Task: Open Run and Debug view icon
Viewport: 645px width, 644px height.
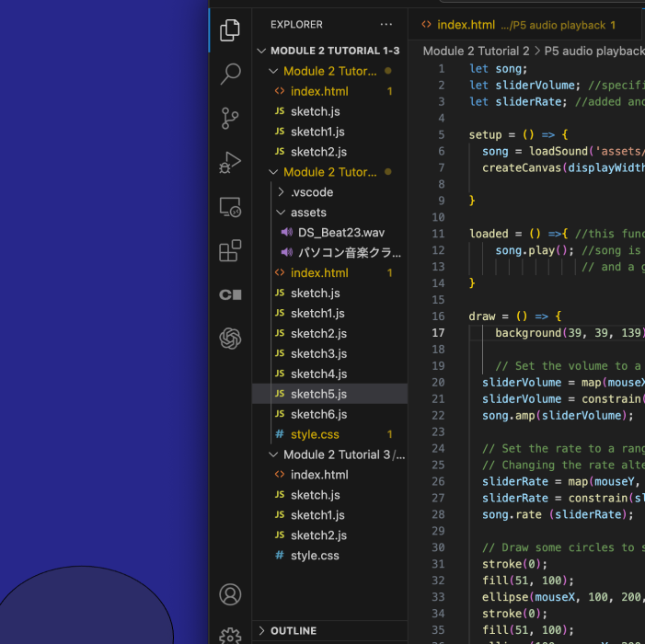Action: tap(230, 163)
